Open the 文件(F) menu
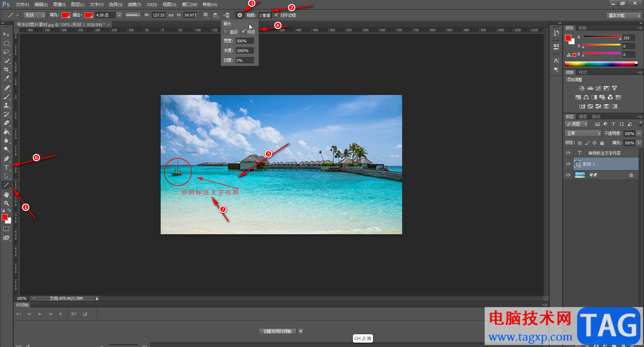This screenshot has height=347, width=644. tap(22, 4)
